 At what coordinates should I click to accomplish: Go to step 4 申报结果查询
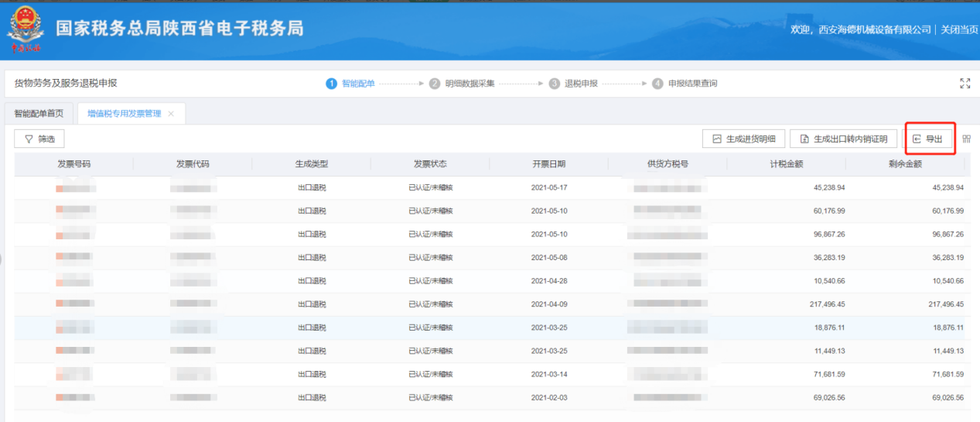coord(685,84)
